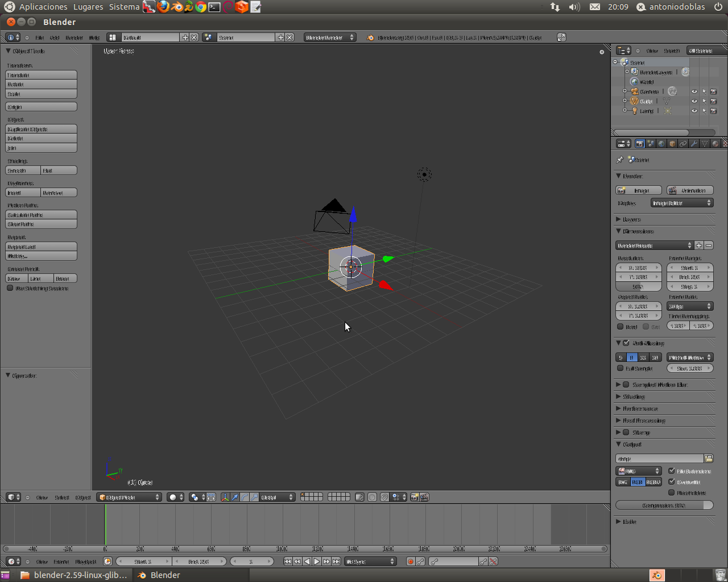Click the Compression percentage slider
This screenshot has width=728, height=582.
point(664,505)
